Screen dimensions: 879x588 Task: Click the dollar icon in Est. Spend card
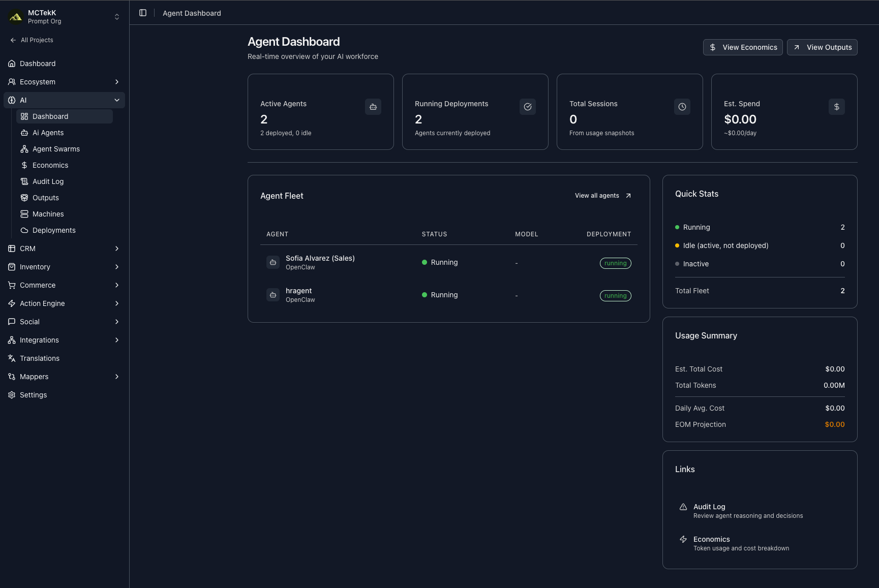pos(836,107)
